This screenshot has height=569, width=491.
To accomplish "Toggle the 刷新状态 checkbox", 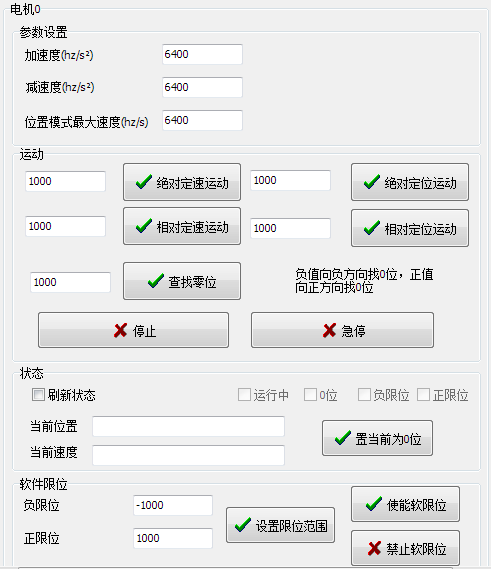I will [38, 395].
